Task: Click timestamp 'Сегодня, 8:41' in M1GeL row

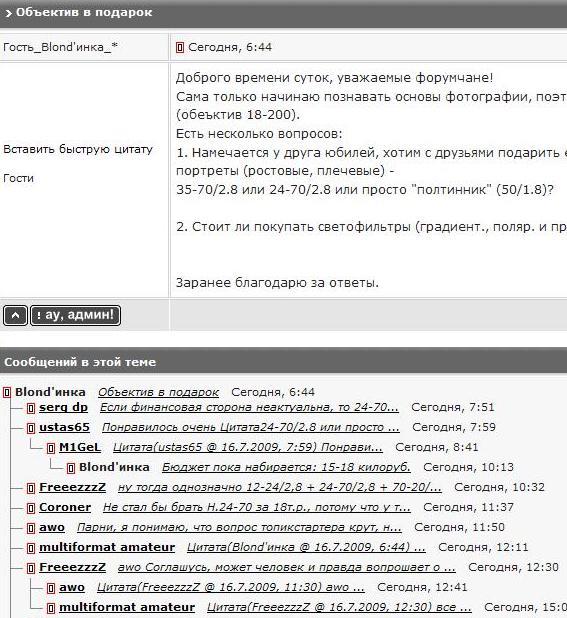Action: (x=437, y=447)
